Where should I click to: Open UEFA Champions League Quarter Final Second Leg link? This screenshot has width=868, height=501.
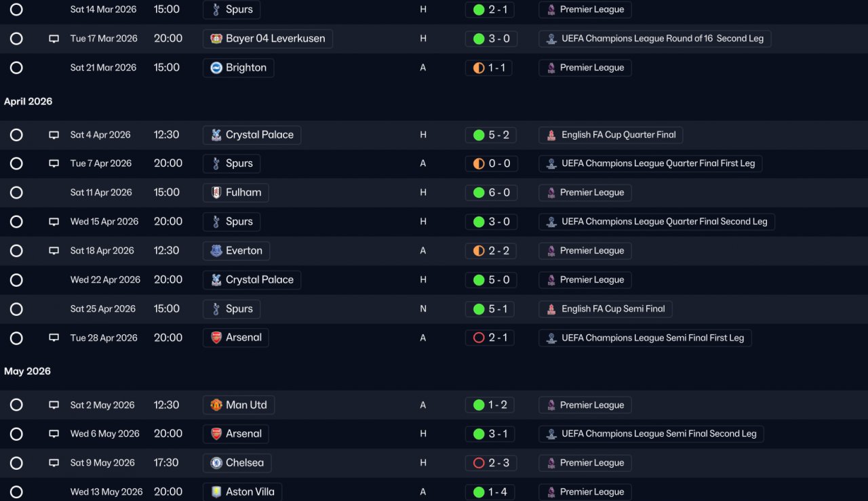tap(656, 222)
